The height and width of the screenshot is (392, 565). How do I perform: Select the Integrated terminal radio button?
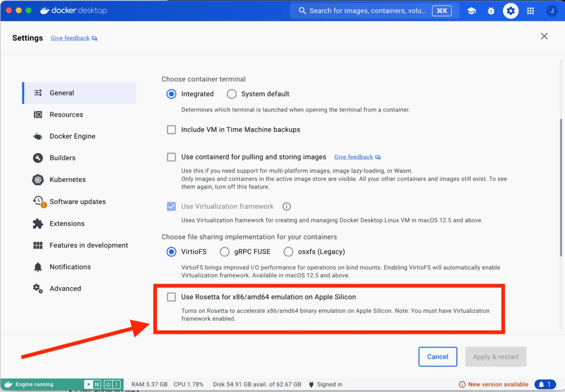coord(171,94)
